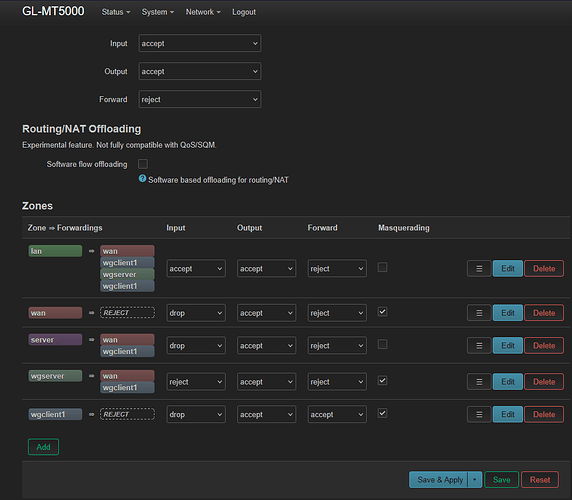The width and height of the screenshot is (572, 500).
Task: Open the wgserver zone Output dropdown
Action: [x=266, y=382]
